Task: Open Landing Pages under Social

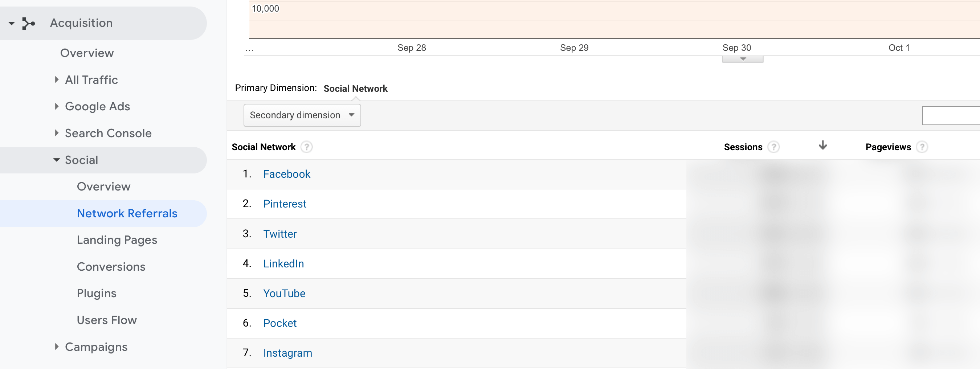Action: 117,240
